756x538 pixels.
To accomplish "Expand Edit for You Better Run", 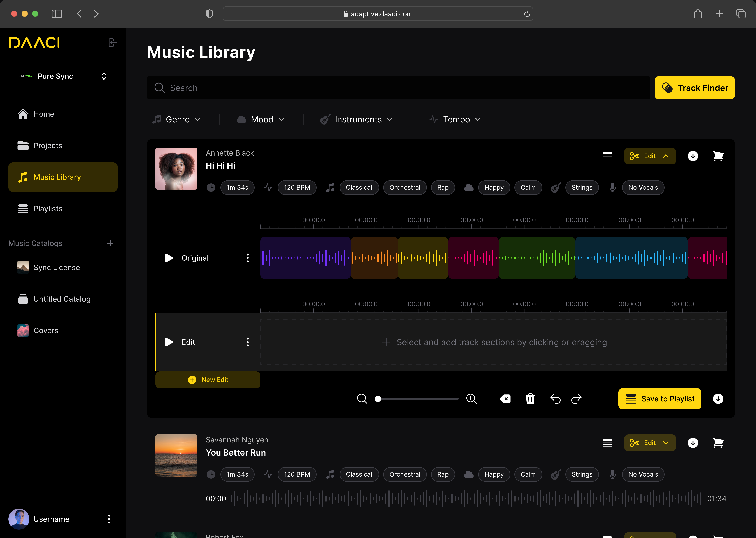I will point(649,443).
